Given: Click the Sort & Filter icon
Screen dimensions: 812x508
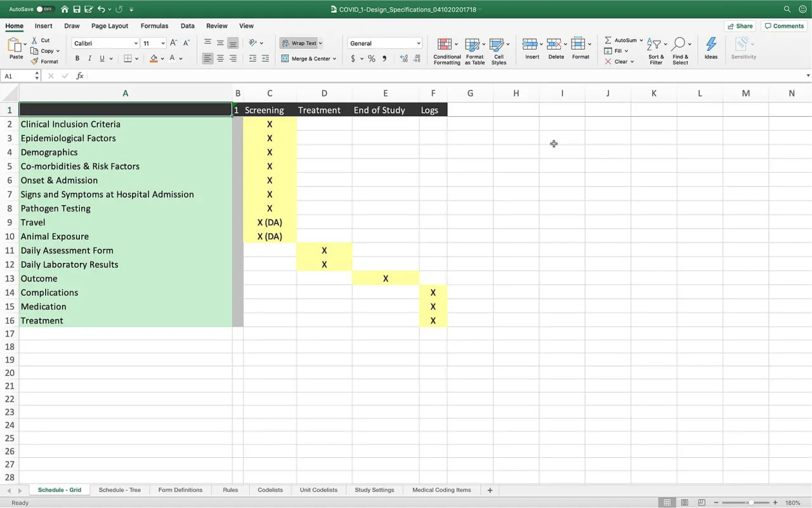Looking at the screenshot, I should click(655, 45).
